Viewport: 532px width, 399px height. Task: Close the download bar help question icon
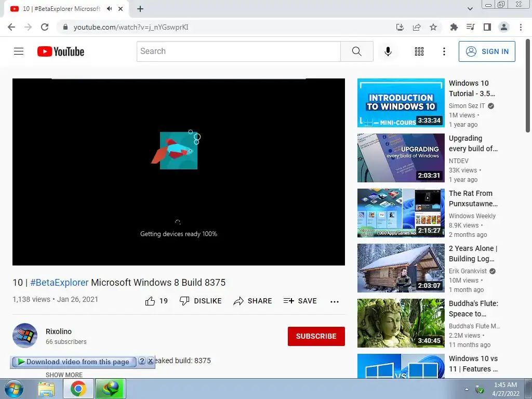point(142,361)
